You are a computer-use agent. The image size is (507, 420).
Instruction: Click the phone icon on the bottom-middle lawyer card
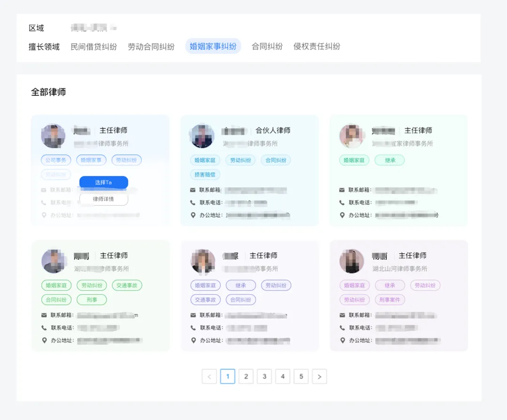pos(192,327)
